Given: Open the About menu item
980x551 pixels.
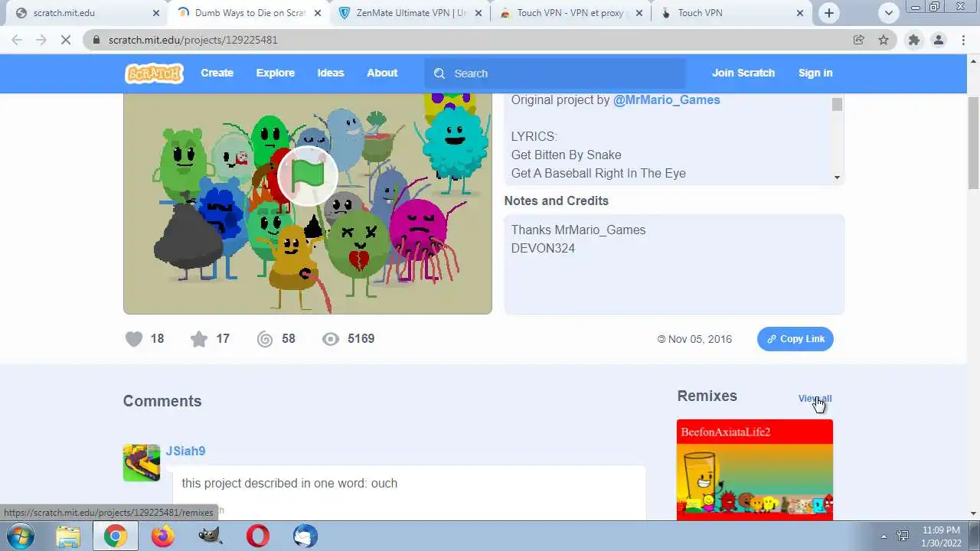Looking at the screenshot, I should tap(382, 73).
